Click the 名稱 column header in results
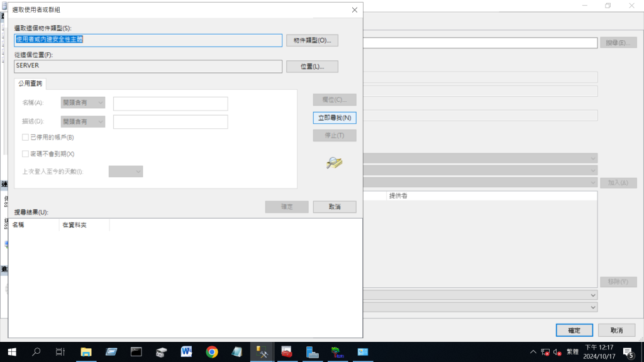The image size is (644, 362). 33,224
